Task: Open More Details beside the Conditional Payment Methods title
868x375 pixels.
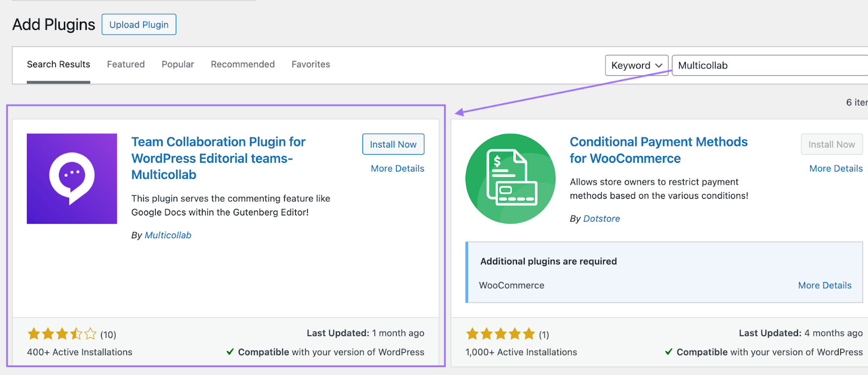Action: pyautogui.click(x=836, y=168)
